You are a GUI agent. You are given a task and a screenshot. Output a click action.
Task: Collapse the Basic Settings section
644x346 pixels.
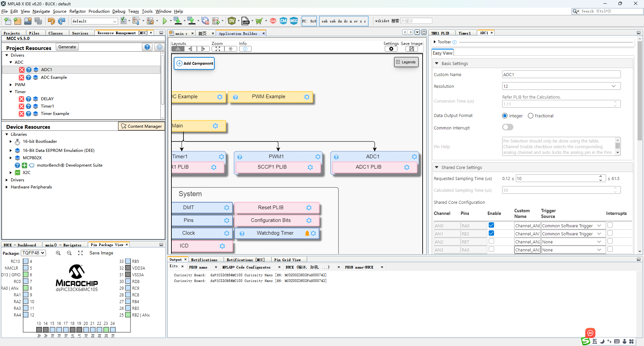(x=436, y=63)
